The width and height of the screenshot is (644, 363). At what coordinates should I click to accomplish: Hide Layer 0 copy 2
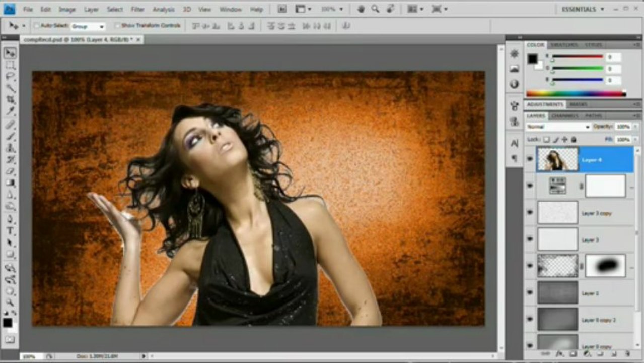pos(530,319)
